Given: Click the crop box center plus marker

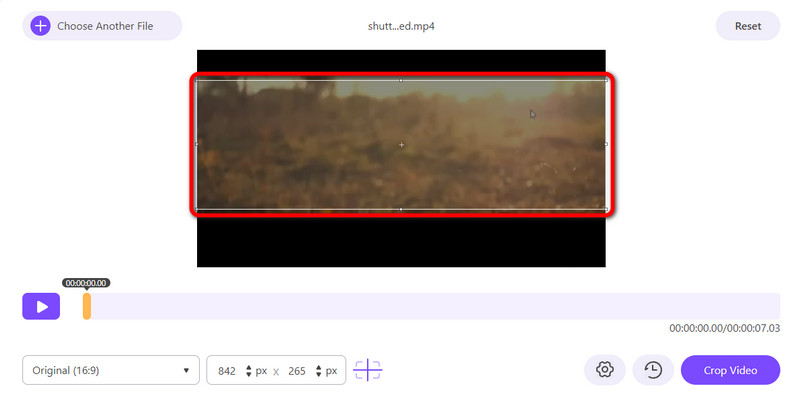Looking at the screenshot, I should coord(402,145).
